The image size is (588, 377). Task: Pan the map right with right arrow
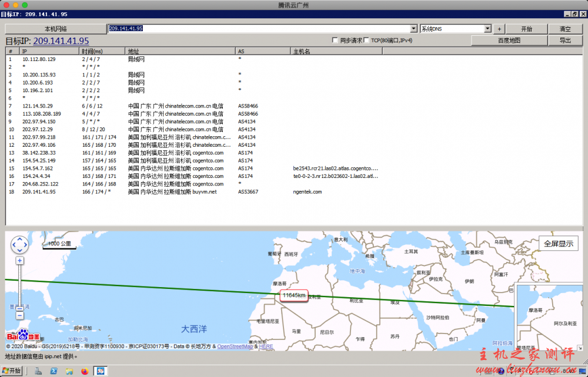(x=25, y=245)
